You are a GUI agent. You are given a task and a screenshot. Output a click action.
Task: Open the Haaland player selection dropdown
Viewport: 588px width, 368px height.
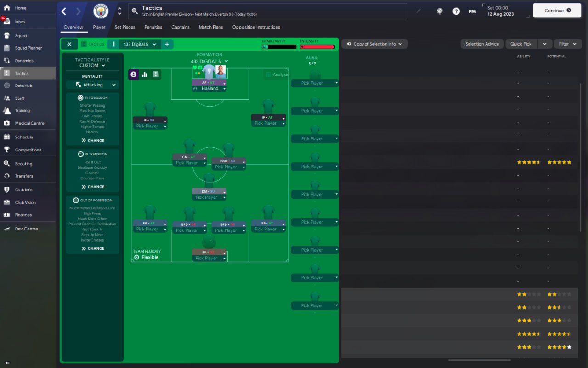pyautogui.click(x=209, y=89)
